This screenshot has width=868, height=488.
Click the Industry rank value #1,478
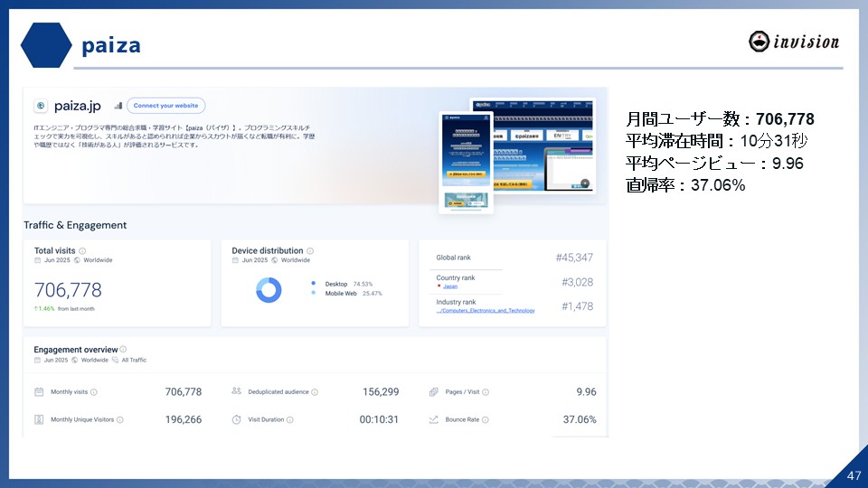click(x=578, y=306)
